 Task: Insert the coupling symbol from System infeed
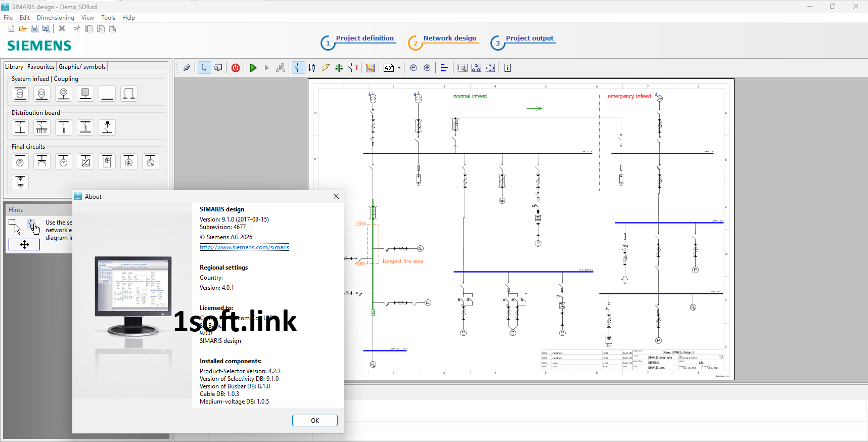(x=129, y=94)
